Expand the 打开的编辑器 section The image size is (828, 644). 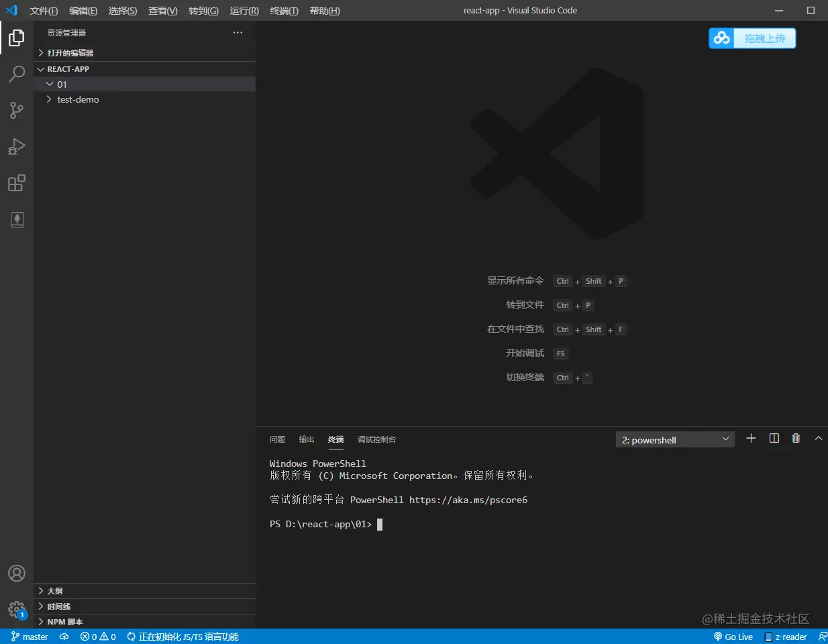(144, 52)
